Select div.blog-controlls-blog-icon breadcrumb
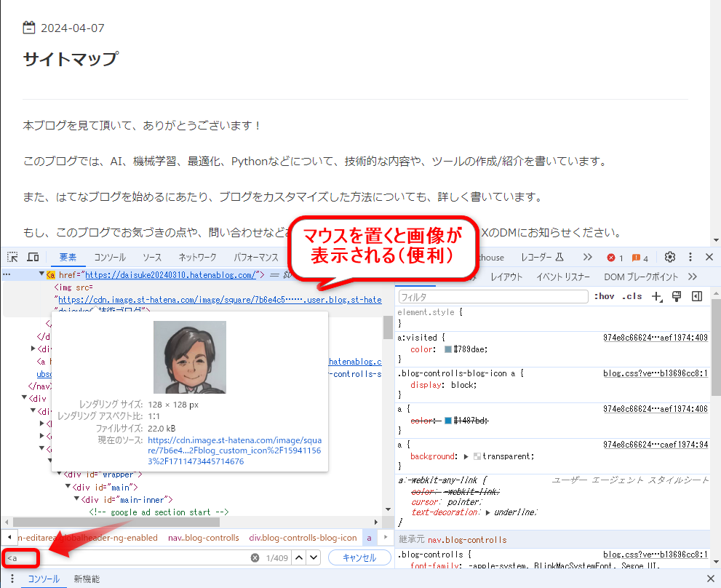This screenshot has height=588, width=721. coord(303,537)
